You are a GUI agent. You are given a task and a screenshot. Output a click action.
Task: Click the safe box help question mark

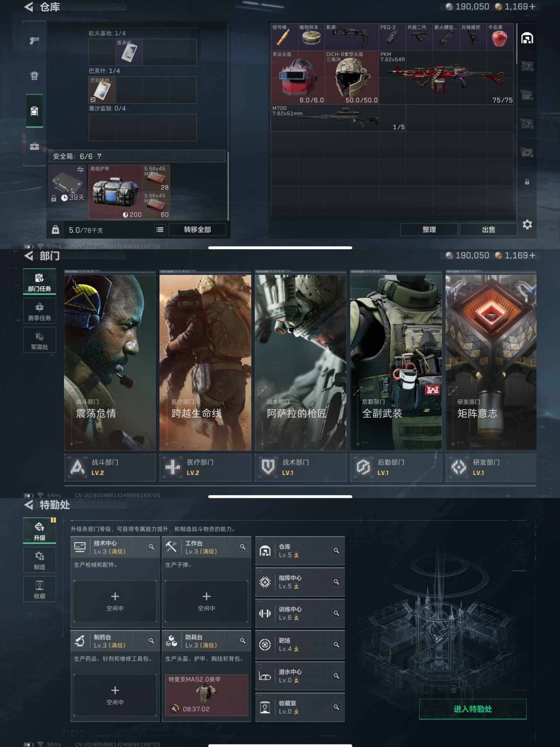click(x=99, y=156)
